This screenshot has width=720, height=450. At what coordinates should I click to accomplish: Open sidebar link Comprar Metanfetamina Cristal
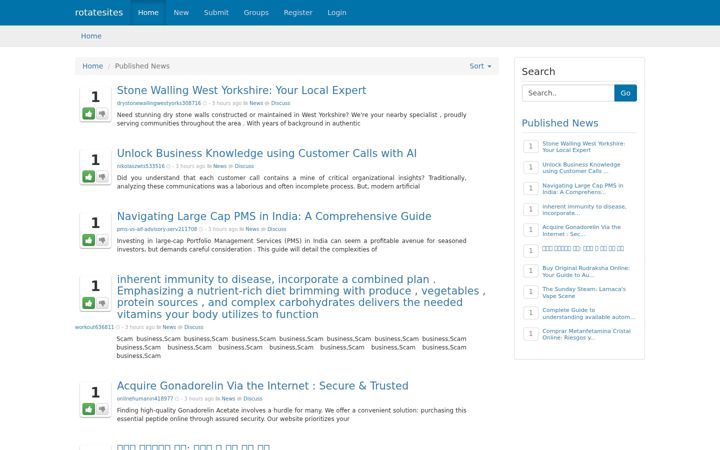click(586, 334)
